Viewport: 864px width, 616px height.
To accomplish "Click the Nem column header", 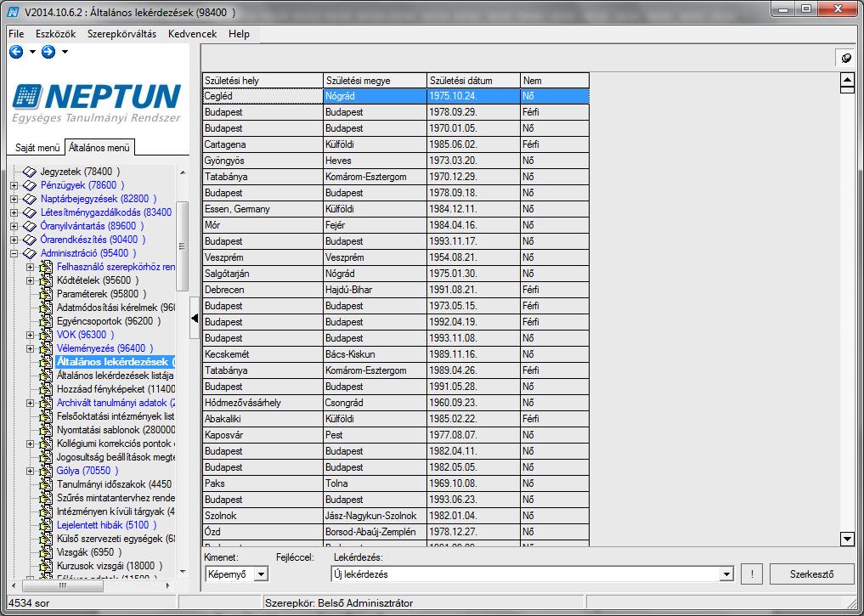I will 555,81.
